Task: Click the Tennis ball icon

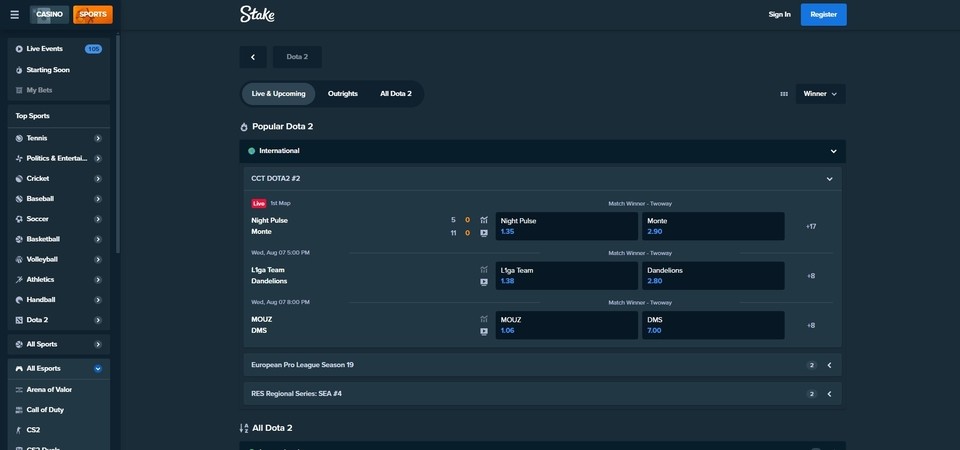Action: coord(19,138)
